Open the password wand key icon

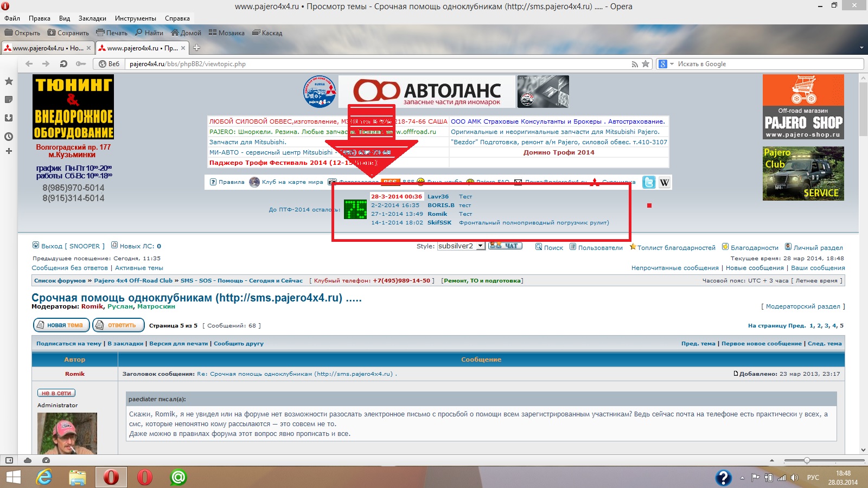(81, 64)
